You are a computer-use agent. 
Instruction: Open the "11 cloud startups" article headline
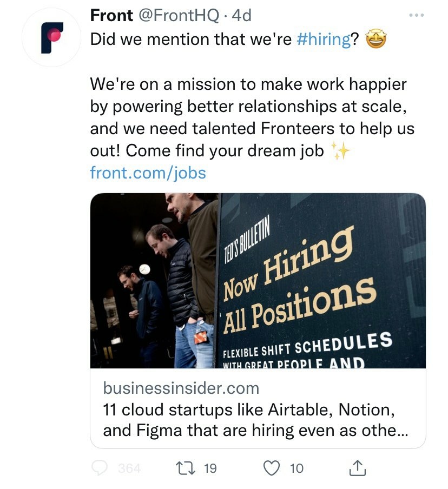(249, 421)
